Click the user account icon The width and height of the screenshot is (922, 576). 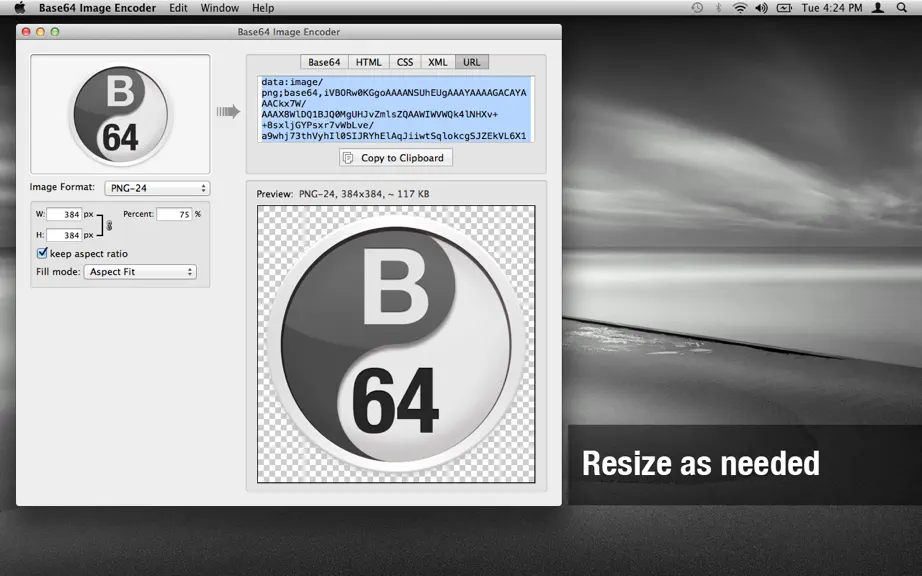coord(878,8)
